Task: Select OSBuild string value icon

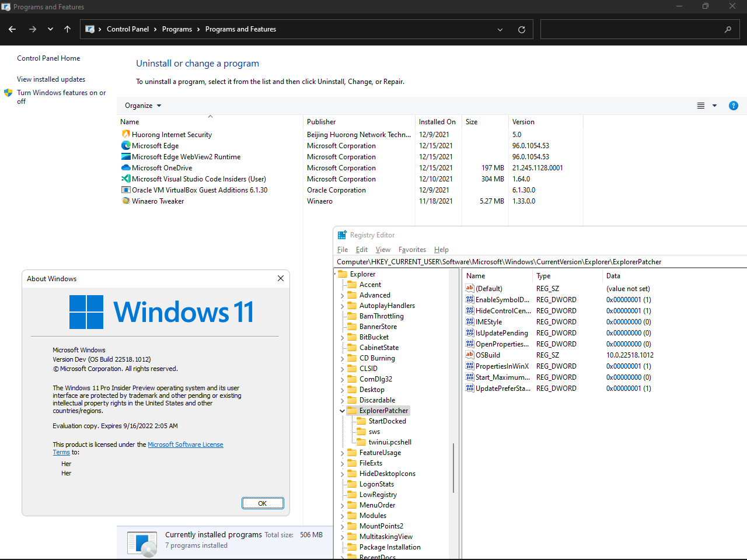Action: click(x=470, y=355)
